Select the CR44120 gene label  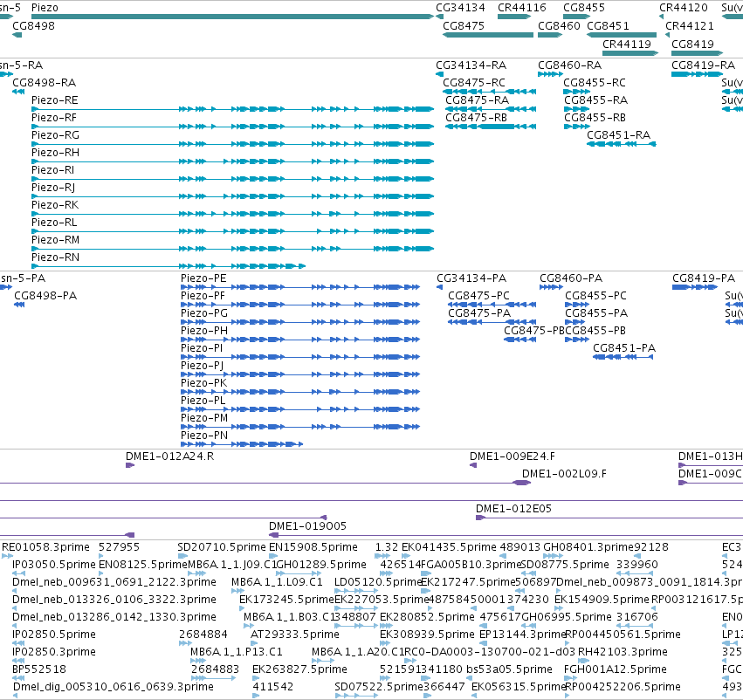click(684, 8)
